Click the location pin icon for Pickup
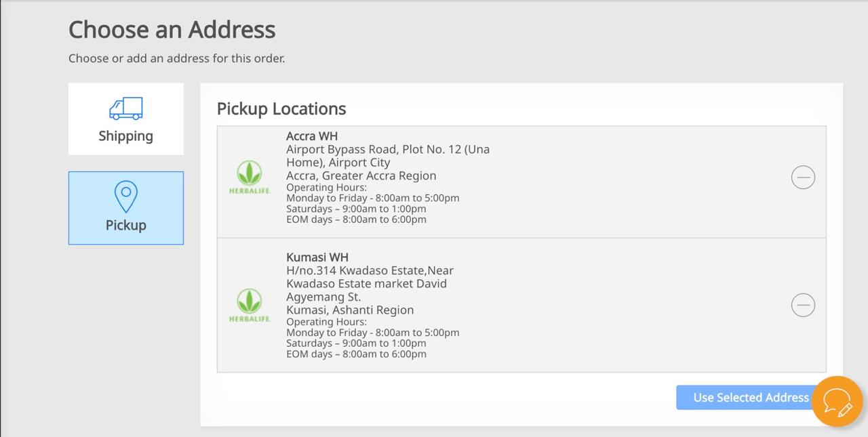This screenshot has width=868, height=437. [126, 197]
